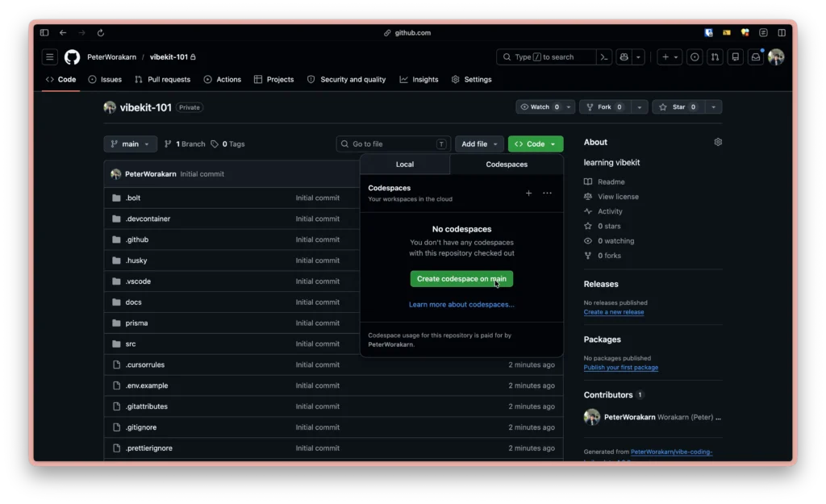The width and height of the screenshot is (826, 504).
Task: Click the search box in GitHub header
Action: pyautogui.click(x=546, y=57)
